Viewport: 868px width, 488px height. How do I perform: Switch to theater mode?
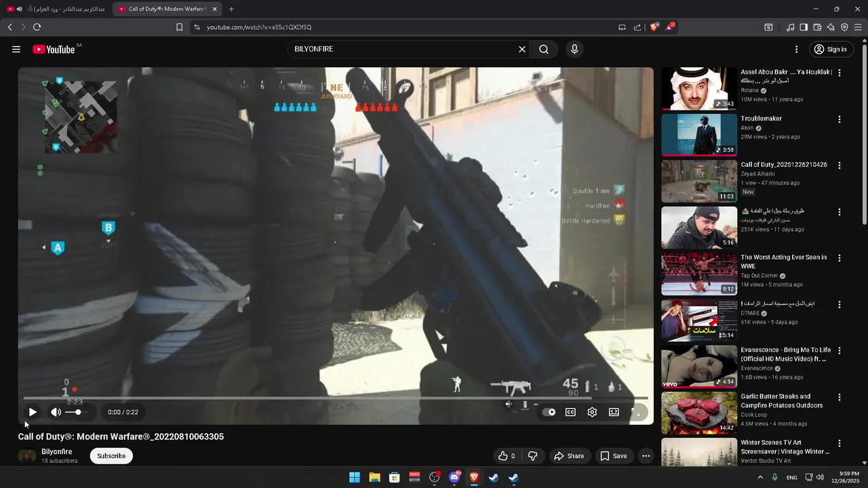tap(614, 412)
